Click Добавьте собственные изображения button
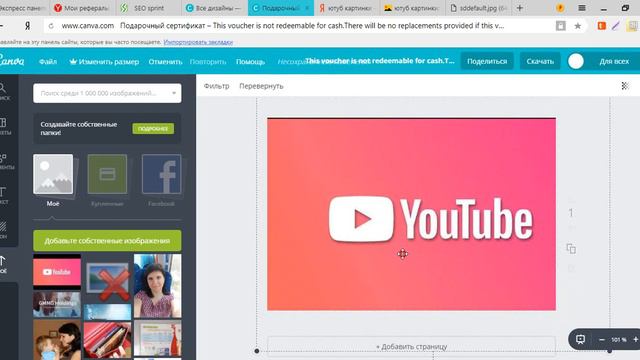Viewport: 640px width, 360px height. coord(107,241)
